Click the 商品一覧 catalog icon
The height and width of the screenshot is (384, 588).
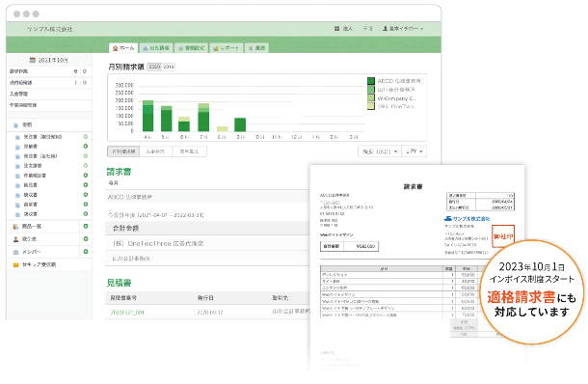click(x=15, y=227)
